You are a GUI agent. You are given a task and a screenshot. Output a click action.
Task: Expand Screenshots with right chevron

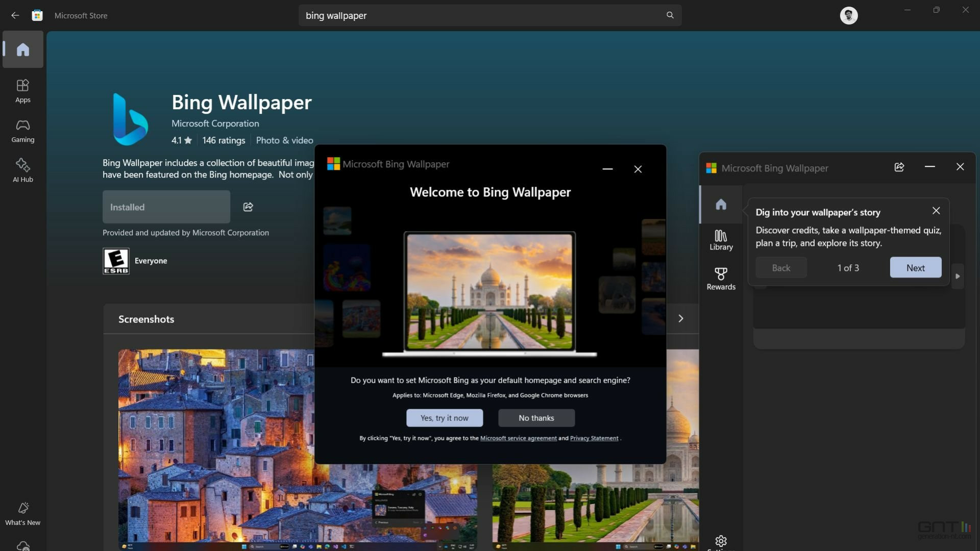(x=680, y=318)
